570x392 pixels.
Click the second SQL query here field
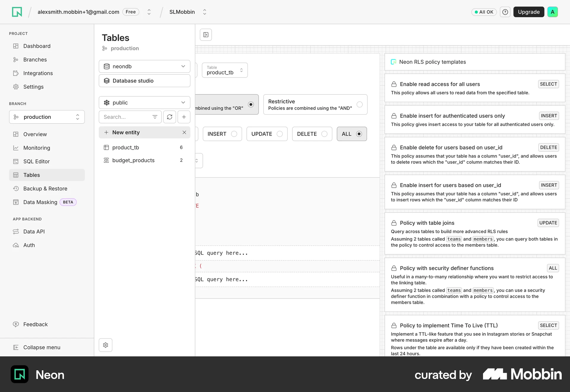287,279
